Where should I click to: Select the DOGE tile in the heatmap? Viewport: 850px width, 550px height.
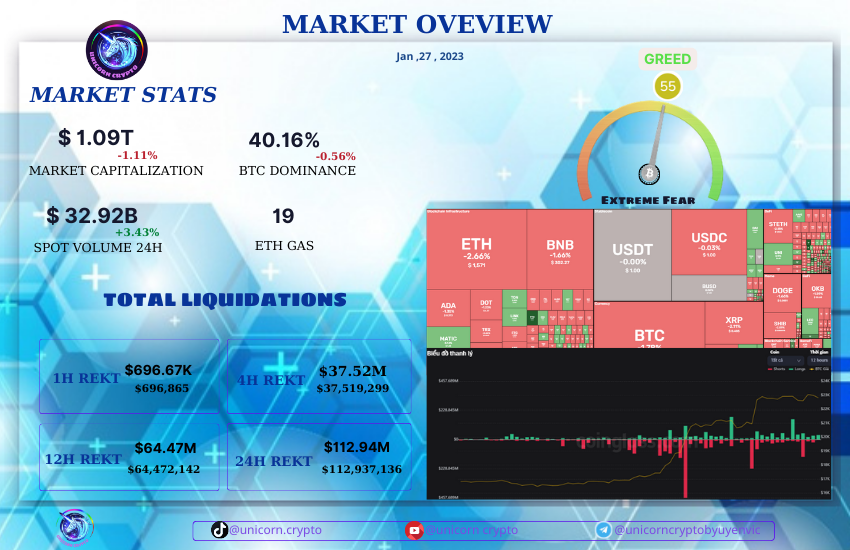click(782, 293)
